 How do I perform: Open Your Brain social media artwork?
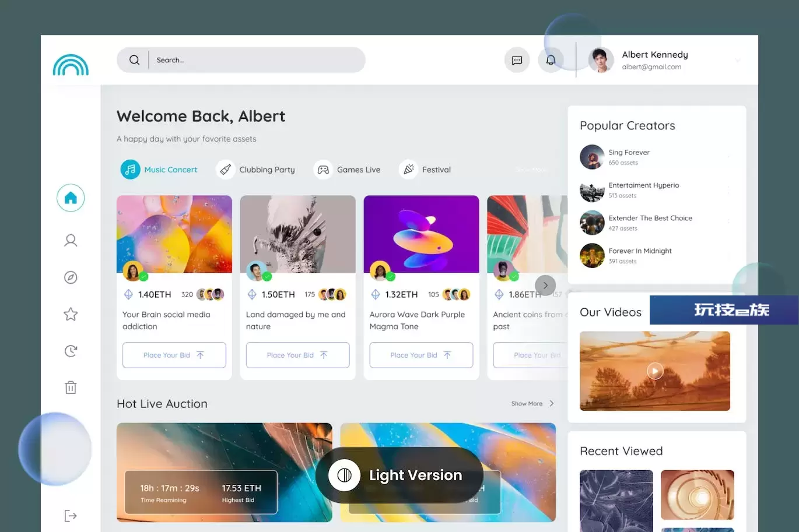click(x=174, y=234)
